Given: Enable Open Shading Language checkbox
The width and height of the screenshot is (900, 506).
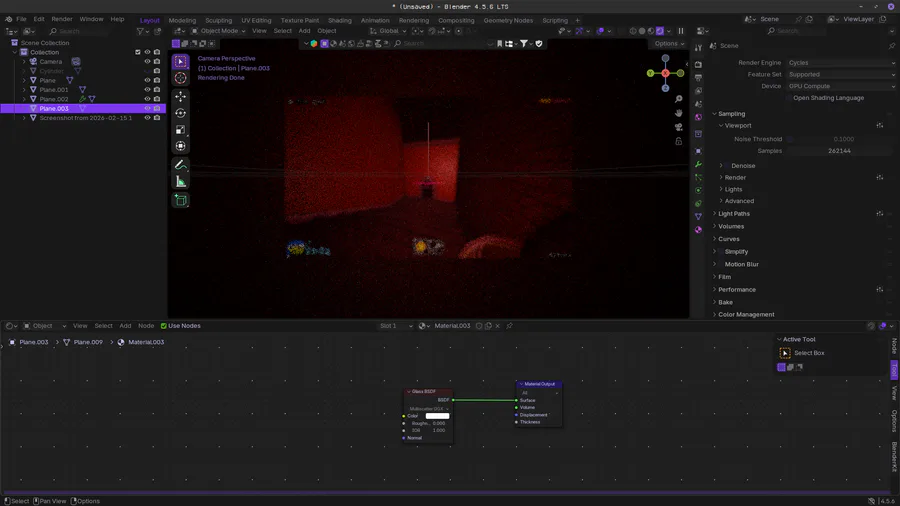Looking at the screenshot, I should (789, 98).
